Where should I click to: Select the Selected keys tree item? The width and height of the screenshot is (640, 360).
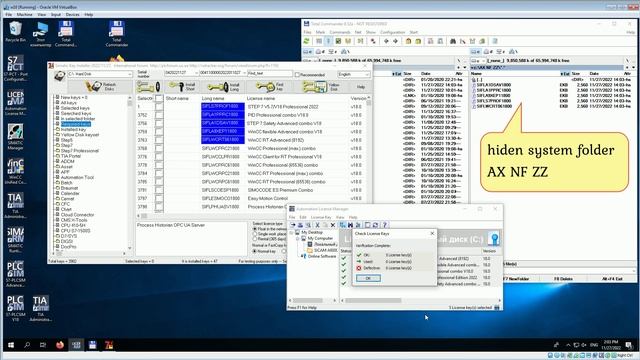[75, 108]
